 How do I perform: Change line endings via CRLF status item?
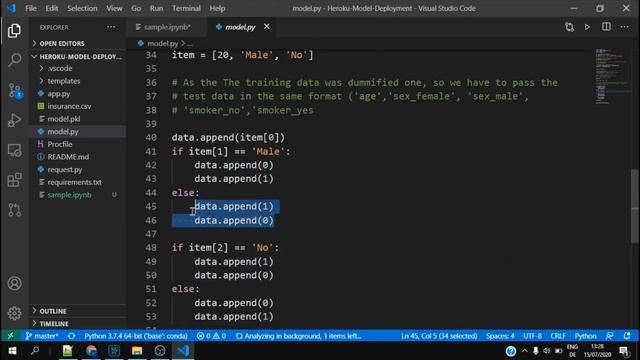point(558,336)
